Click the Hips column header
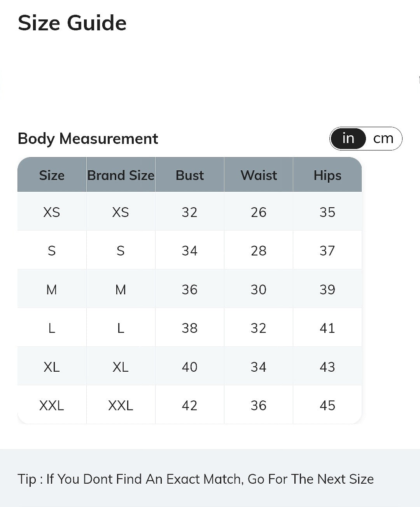 [327, 175]
